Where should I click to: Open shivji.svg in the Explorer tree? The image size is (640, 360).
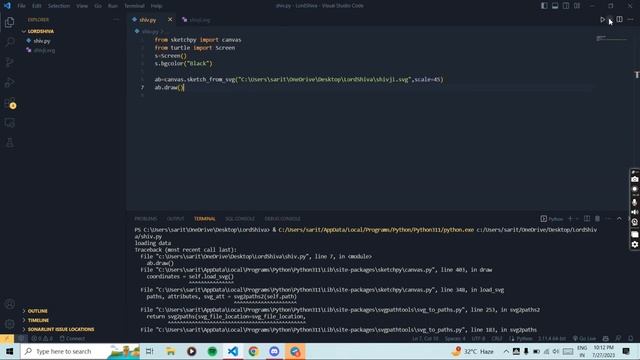pos(44,51)
